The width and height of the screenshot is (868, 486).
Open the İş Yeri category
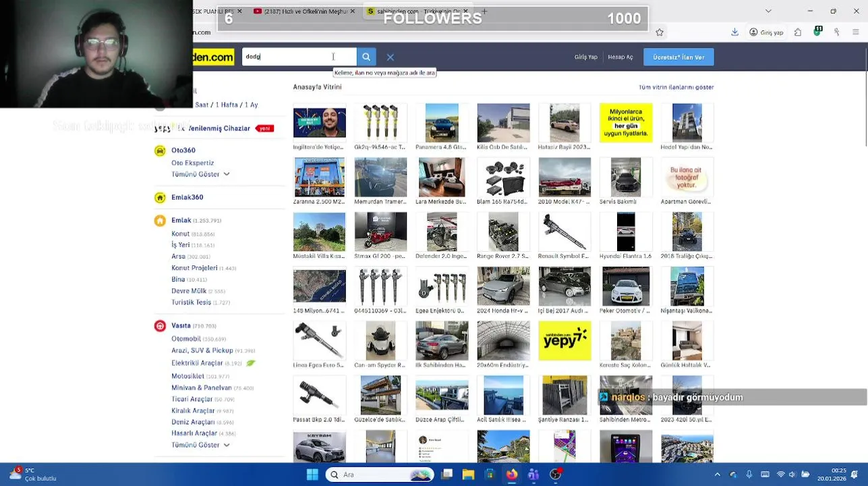pos(180,245)
